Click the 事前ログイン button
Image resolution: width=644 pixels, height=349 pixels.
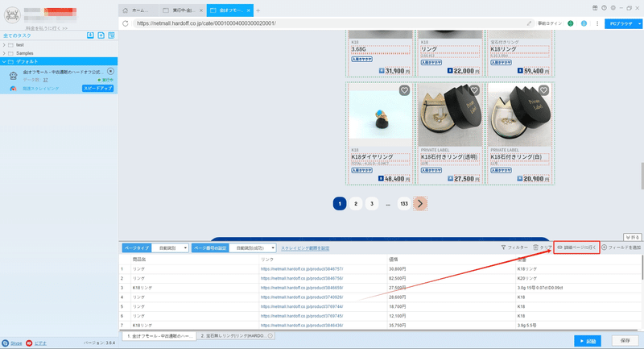pos(550,23)
